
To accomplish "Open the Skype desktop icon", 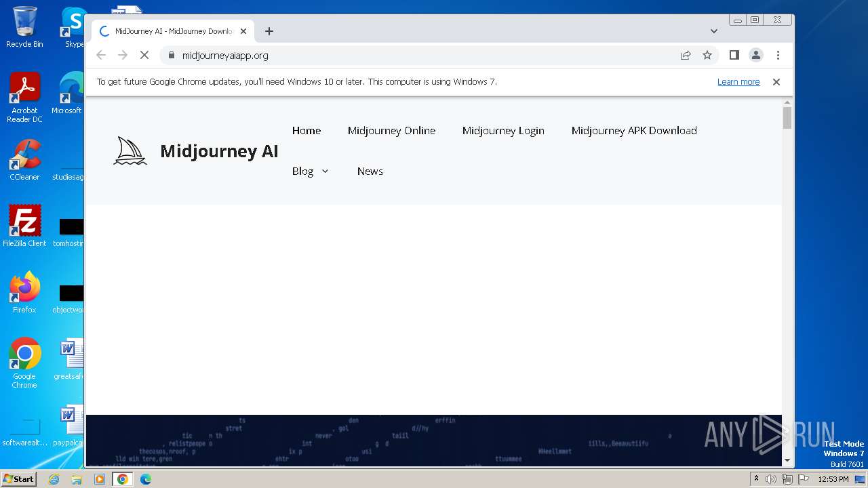I will tap(73, 27).
